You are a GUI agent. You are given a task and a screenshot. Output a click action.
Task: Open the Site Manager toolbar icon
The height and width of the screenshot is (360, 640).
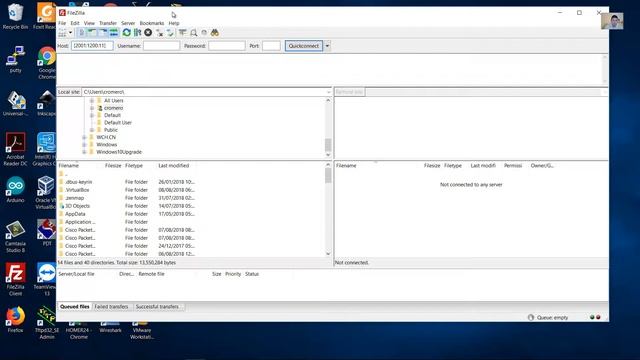coord(62,33)
